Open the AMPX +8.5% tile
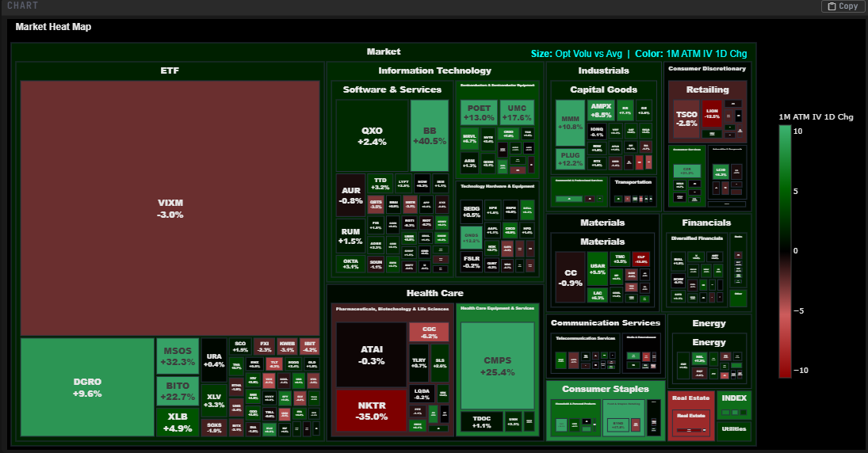The image size is (868, 453). 601,111
